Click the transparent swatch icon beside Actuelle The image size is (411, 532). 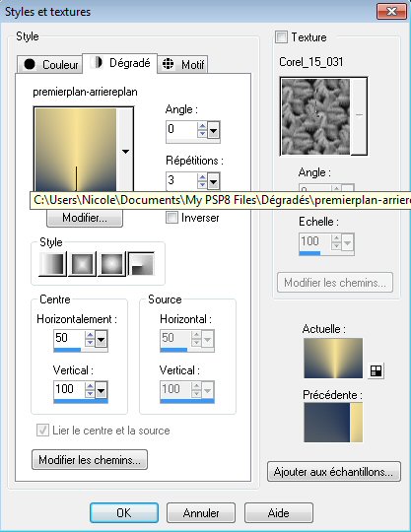point(377,370)
